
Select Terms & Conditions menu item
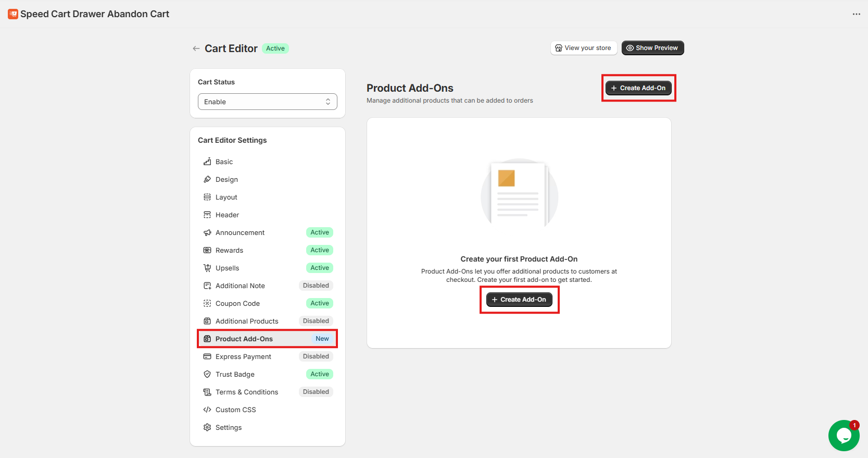[x=247, y=392]
